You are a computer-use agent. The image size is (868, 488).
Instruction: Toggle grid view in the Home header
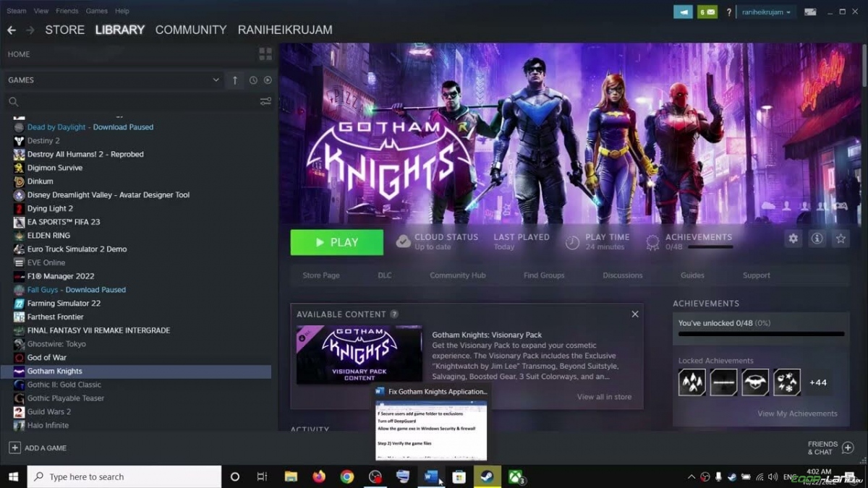tap(265, 53)
